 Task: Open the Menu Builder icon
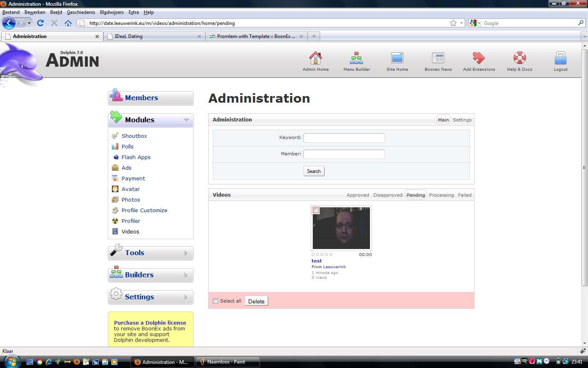click(x=356, y=58)
